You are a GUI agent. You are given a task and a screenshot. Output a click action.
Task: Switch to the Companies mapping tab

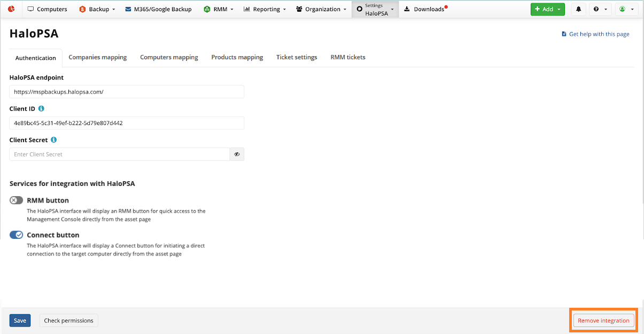pos(98,57)
